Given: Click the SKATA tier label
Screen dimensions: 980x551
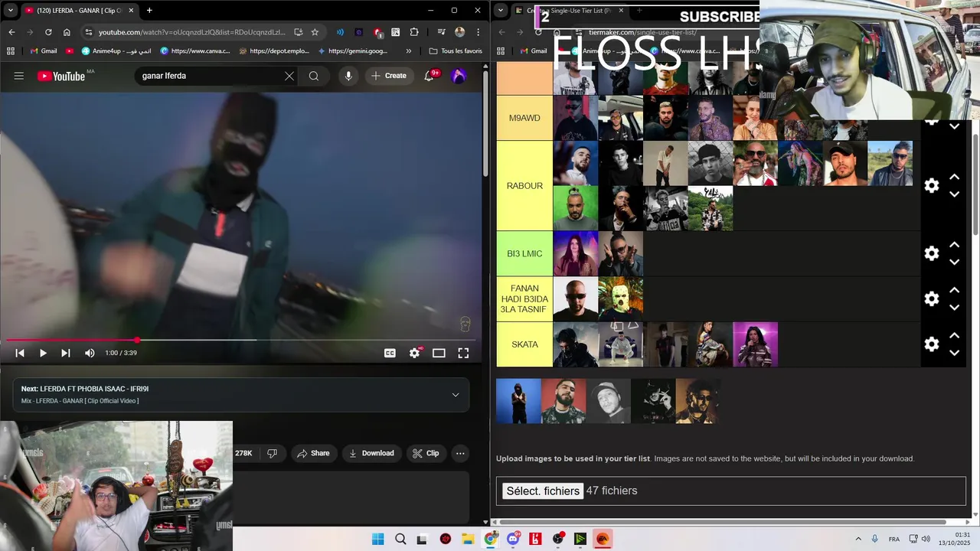Looking at the screenshot, I should point(524,344).
